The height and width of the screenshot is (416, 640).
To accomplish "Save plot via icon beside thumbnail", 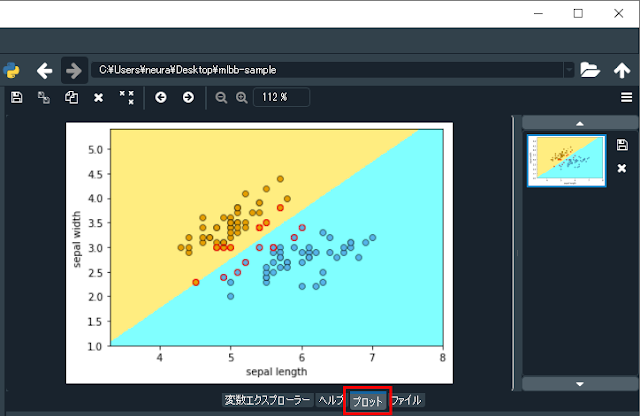I will click(622, 145).
